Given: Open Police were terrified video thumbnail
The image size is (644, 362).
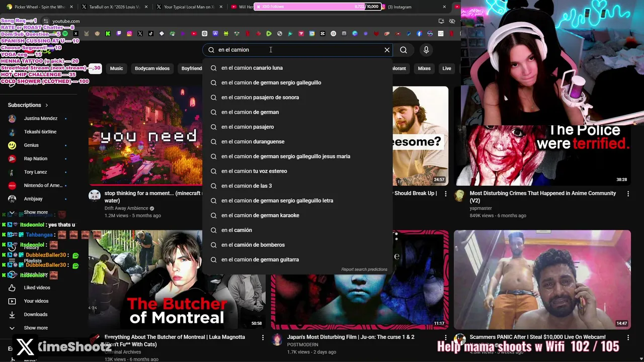Looking at the screenshot, I should coord(542,136).
